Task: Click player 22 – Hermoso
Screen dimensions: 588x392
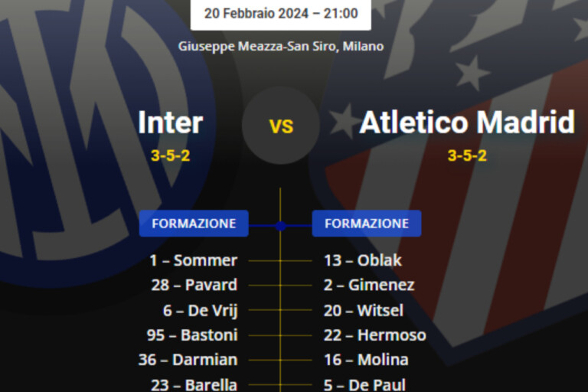Action: tap(374, 335)
